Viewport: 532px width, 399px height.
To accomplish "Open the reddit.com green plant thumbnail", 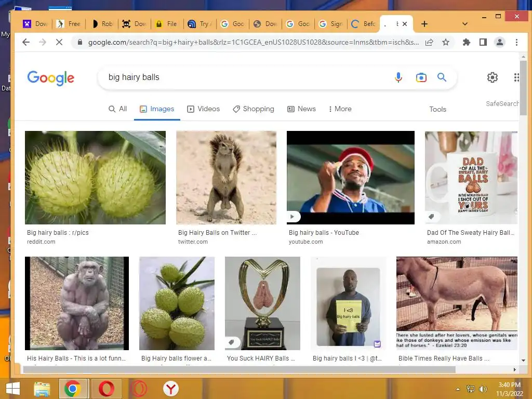I will click(96, 178).
